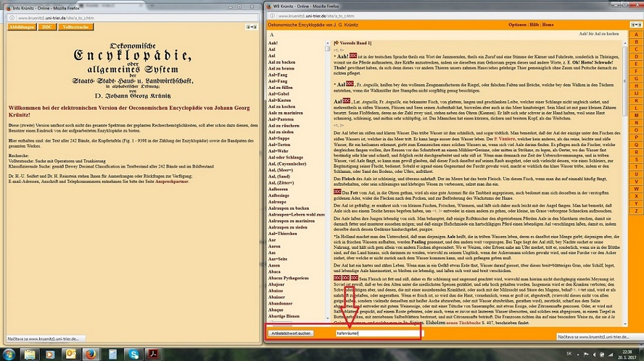Jump to letter P in the alphabet bar
The width and height of the screenshot is (644, 361).
[x=636, y=137]
